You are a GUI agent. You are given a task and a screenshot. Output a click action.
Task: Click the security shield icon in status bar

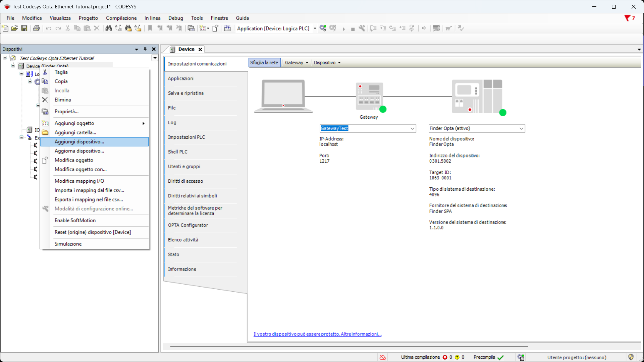(631, 357)
